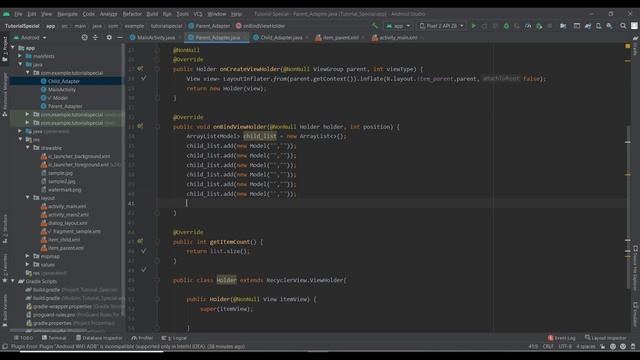Run the app with the green play button

(x=473, y=26)
